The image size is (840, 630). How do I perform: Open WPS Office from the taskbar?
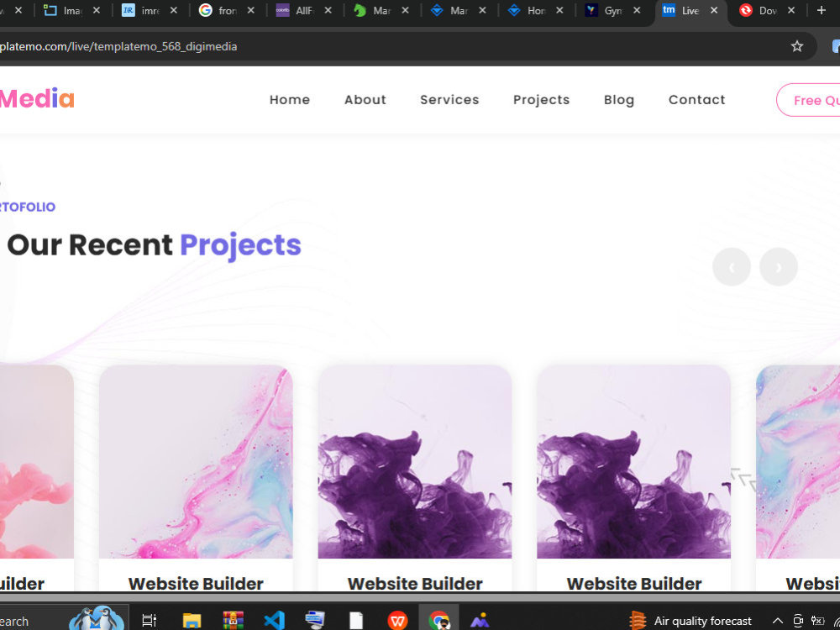click(x=397, y=621)
